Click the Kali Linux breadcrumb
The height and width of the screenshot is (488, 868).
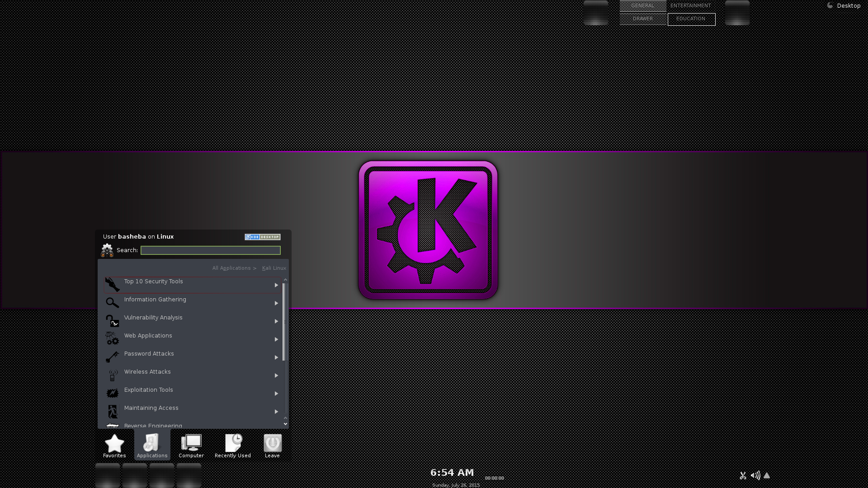tap(274, 268)
